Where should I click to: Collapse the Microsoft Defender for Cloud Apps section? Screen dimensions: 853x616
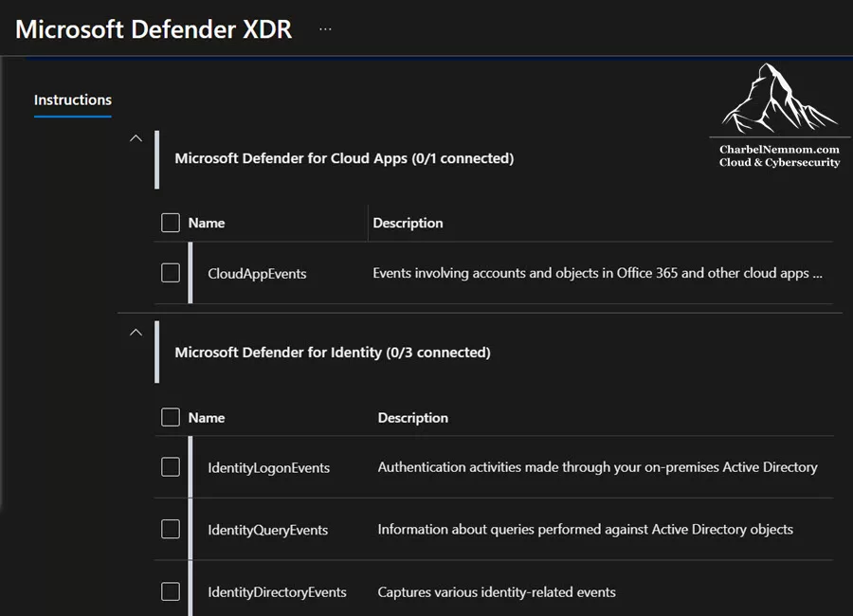(136, 138)
